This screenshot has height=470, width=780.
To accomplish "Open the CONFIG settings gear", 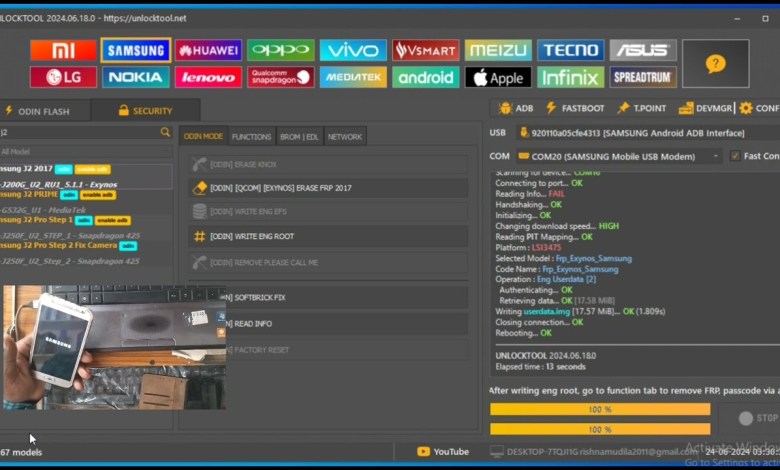I will click(760, 108).
